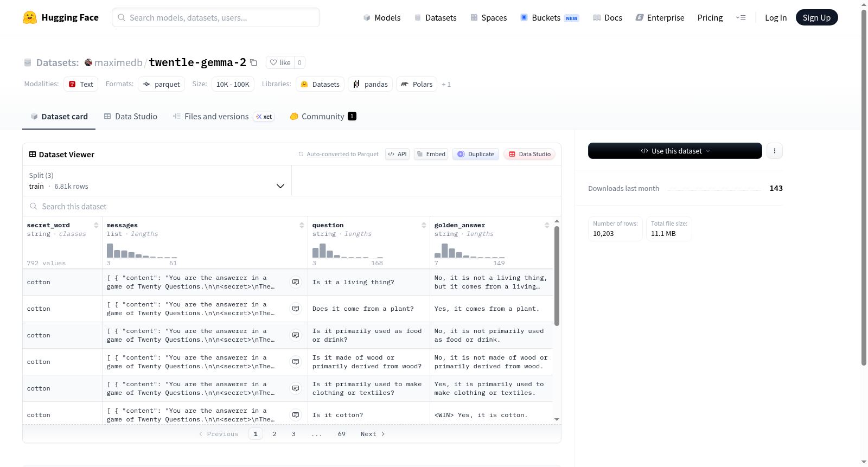
Task: Click the Duplicate button
Action: click(476, 154)
